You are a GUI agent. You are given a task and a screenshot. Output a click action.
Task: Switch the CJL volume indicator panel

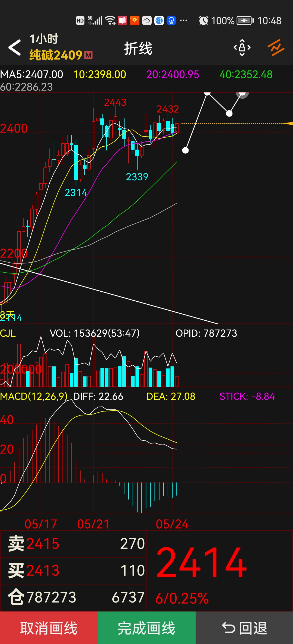click(8, 333)
